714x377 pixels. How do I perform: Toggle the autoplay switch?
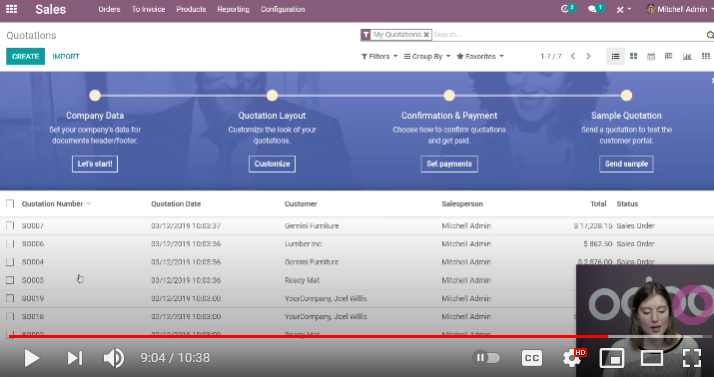click(x=486, y=358)
